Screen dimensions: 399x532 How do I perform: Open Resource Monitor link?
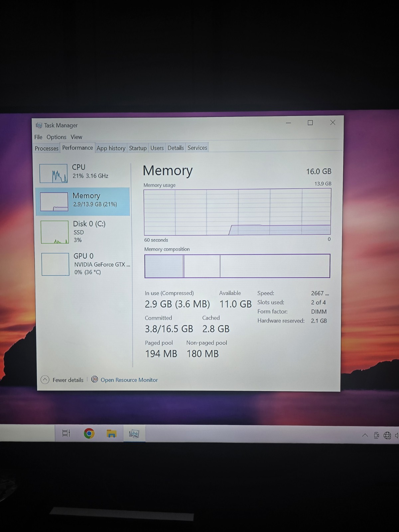tap(129, 380)
